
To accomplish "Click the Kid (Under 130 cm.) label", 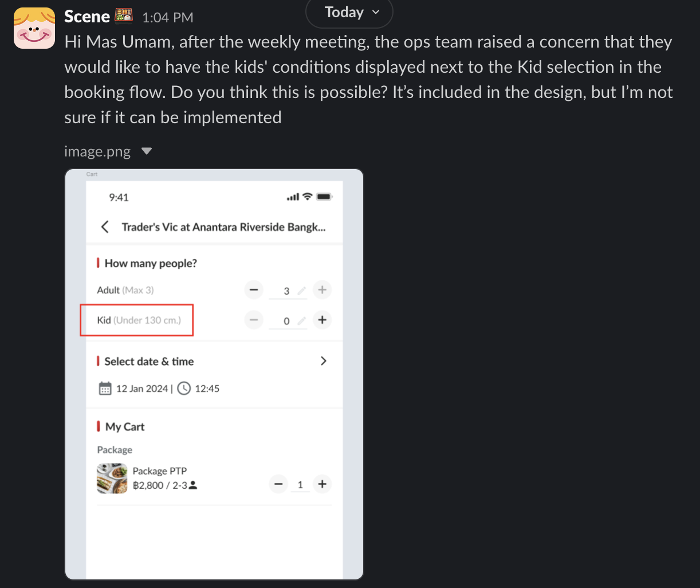I will point(139,320).
